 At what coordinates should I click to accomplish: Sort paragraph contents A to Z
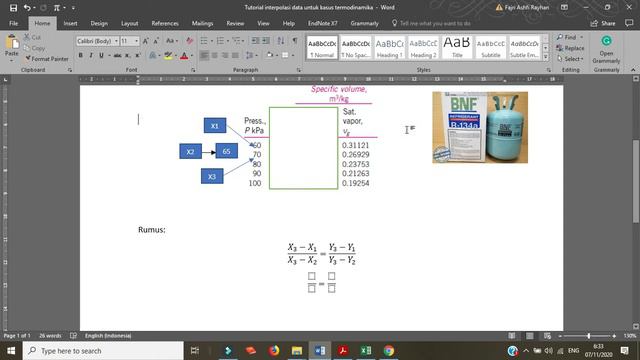281,40
